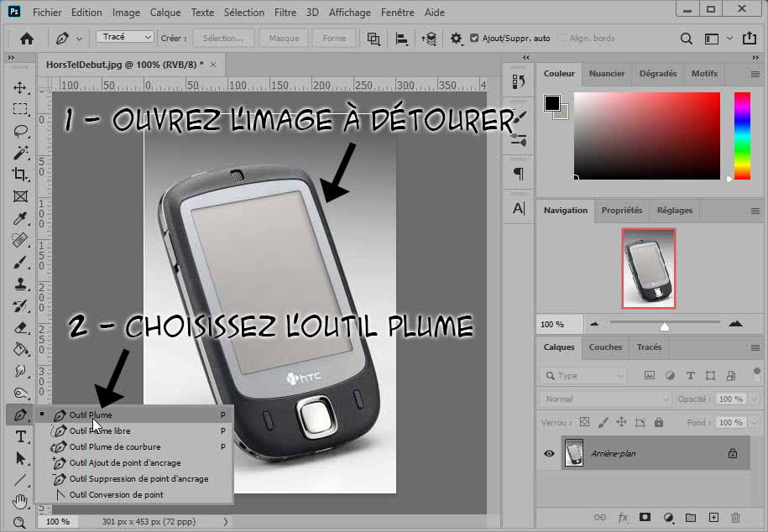Switch to the Tracés tab

649,347
